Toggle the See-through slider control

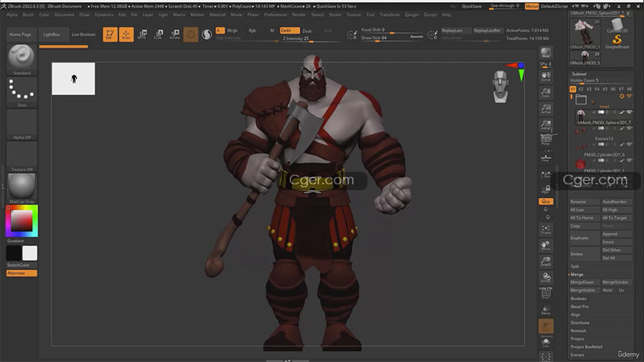click(x=506, y=7)
